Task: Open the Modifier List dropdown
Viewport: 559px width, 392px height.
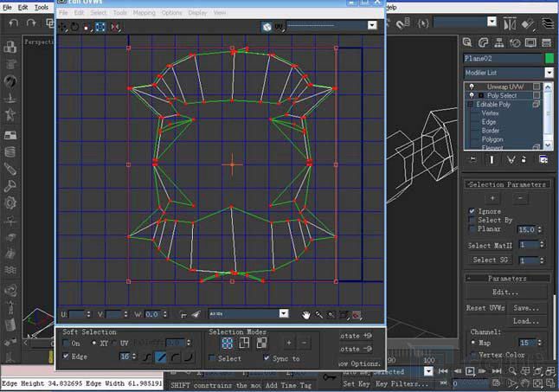Action: point(549,73)
